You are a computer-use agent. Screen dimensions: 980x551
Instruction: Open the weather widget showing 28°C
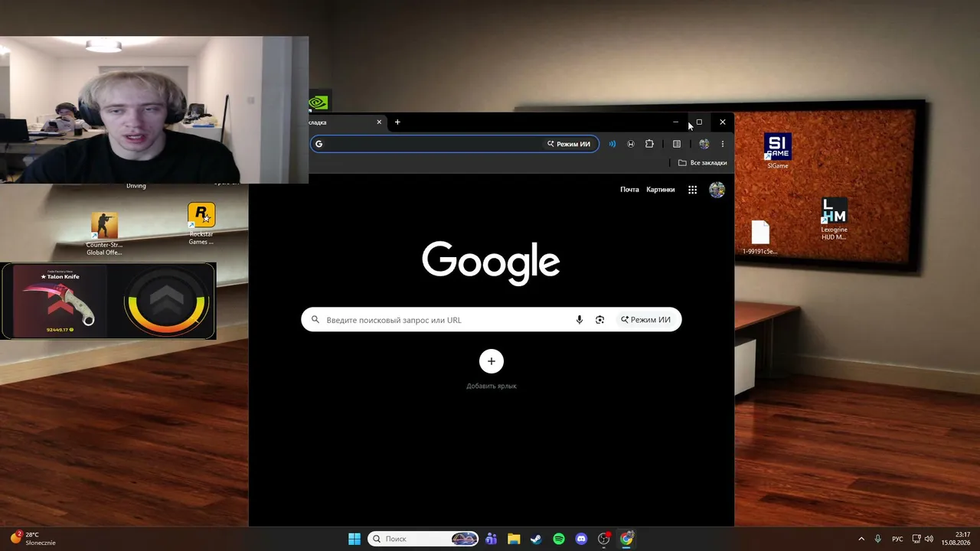pos(33,539)
